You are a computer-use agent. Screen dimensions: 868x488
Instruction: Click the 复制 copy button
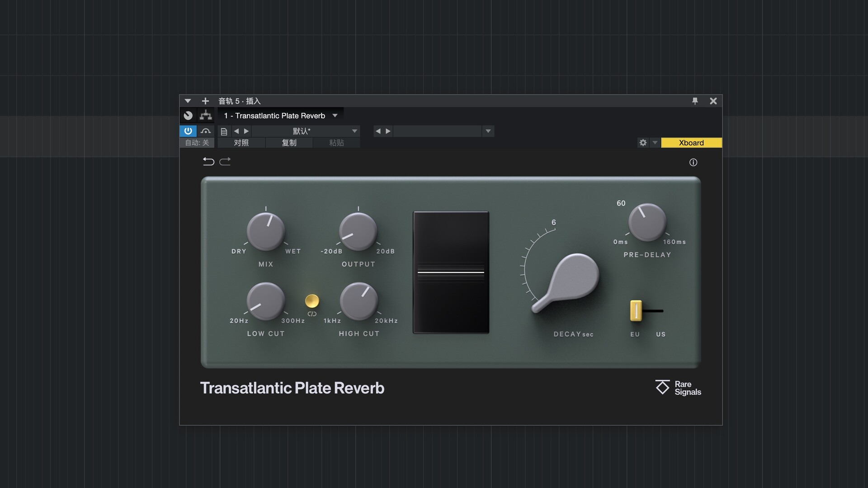point(289,143)
